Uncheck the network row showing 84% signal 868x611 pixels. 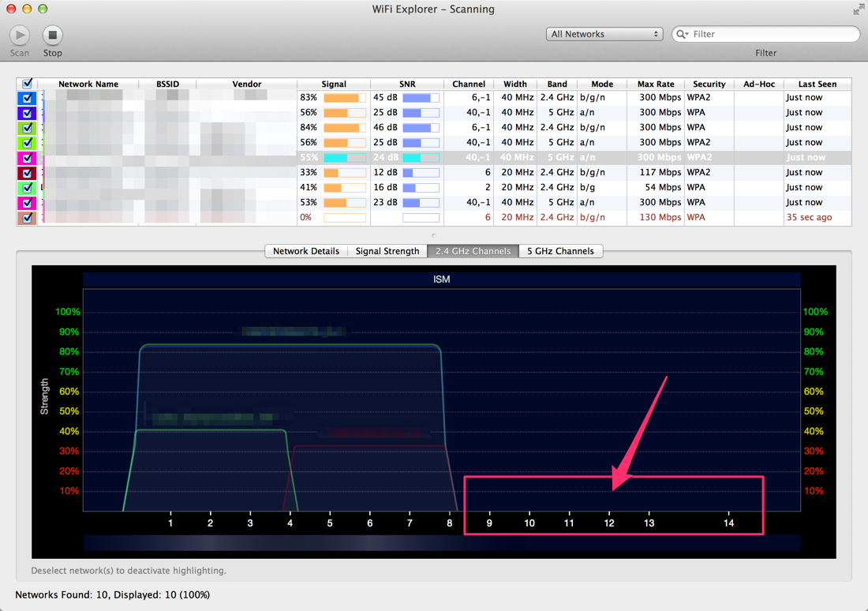tap(27, 128)
